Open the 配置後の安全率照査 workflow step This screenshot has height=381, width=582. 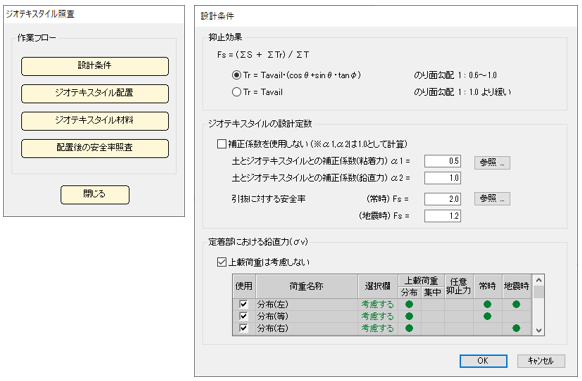coord(95,148)
